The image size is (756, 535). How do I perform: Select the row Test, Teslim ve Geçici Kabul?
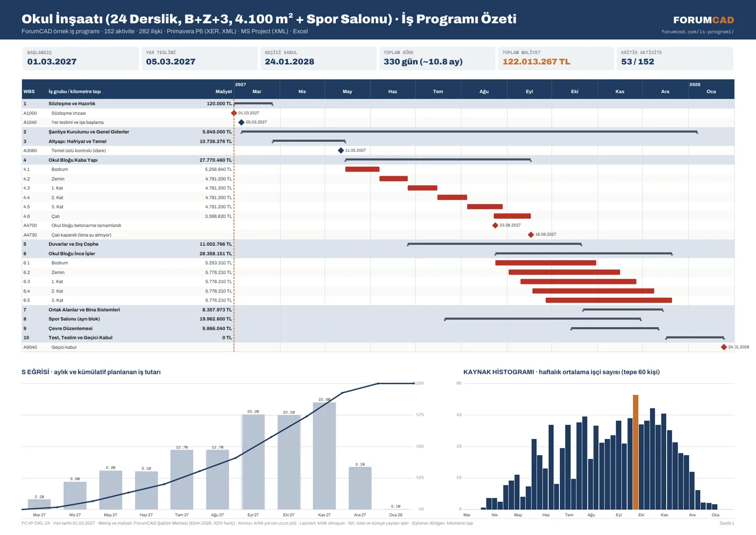378,337
